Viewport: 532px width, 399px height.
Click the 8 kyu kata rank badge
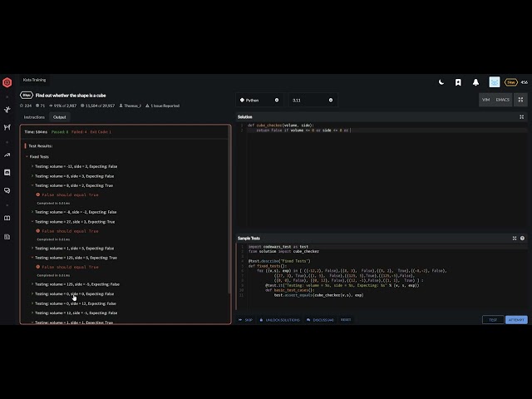click(27, 96)
